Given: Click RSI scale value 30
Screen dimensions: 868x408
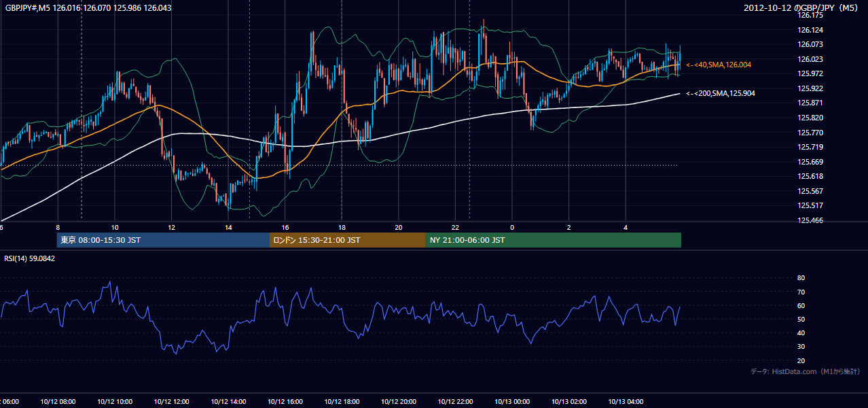Looking at the screenshot, I should tap(801, 347).
